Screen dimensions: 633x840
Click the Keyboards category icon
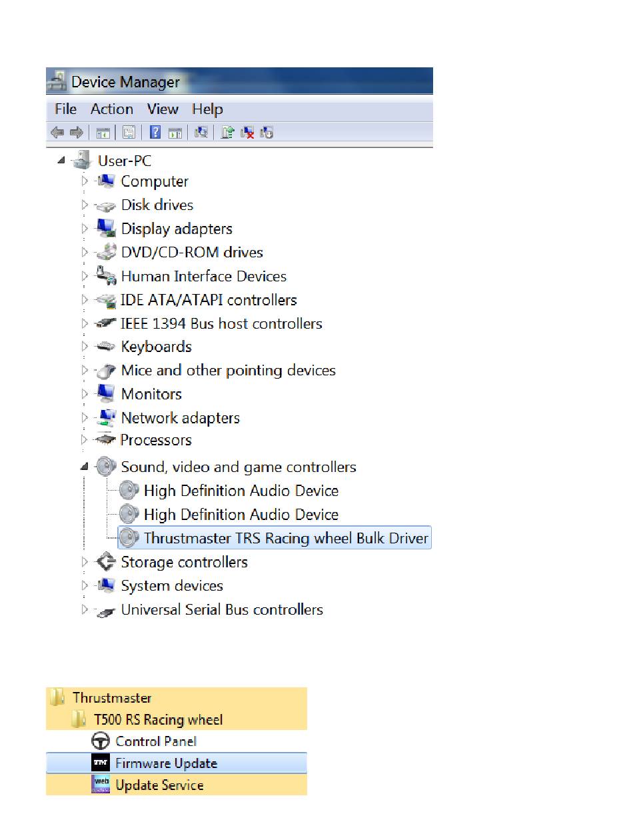coord(105,347)
